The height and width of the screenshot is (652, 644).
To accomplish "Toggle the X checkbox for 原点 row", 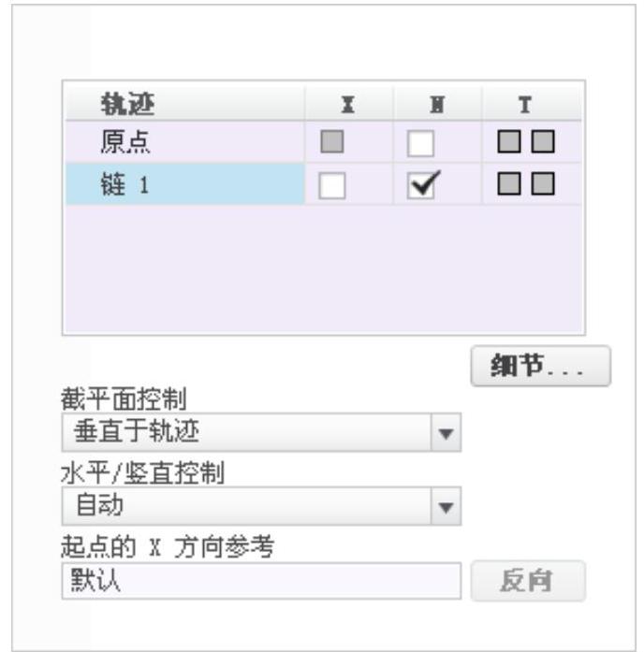I will (332, 141).
